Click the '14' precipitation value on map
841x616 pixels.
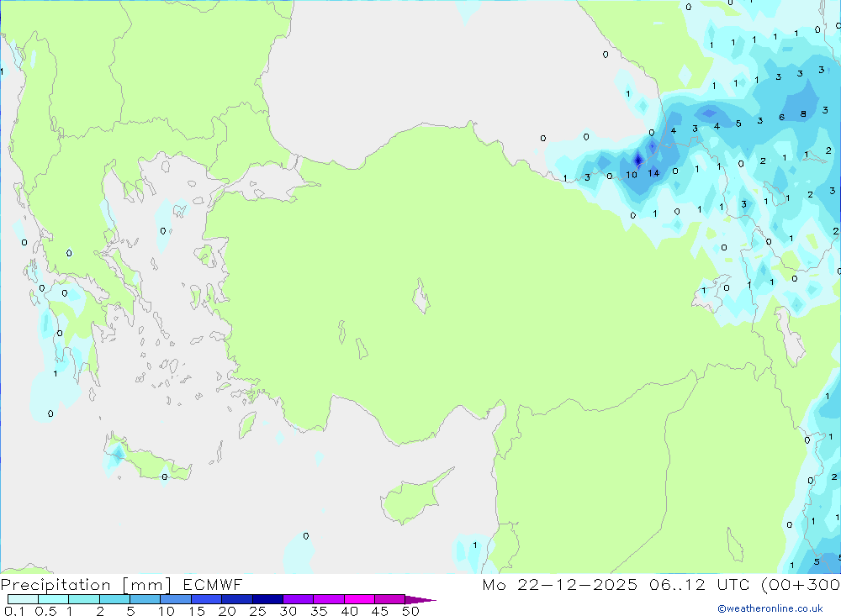(x=653, y=172)
